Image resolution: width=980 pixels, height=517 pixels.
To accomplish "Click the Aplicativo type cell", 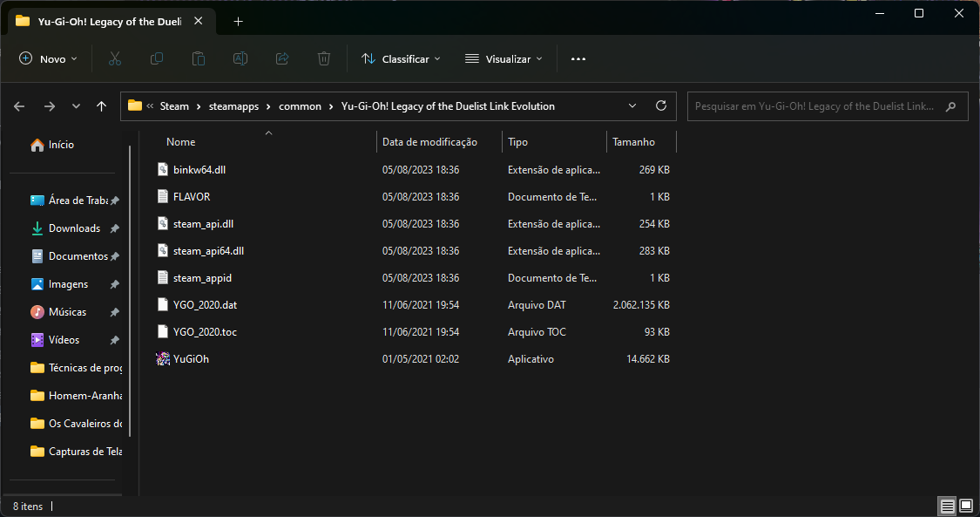I will pyautogui.click(x=531, y=359).
